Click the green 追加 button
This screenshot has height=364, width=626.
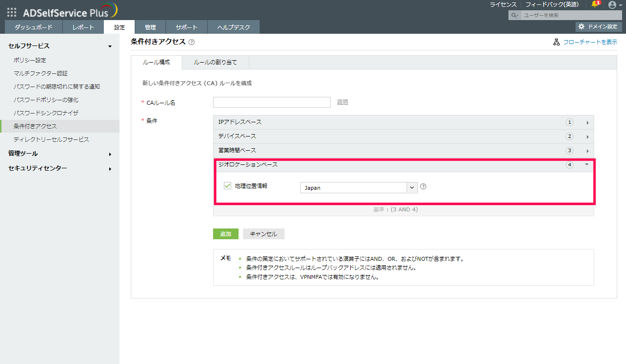pos(225,234)
